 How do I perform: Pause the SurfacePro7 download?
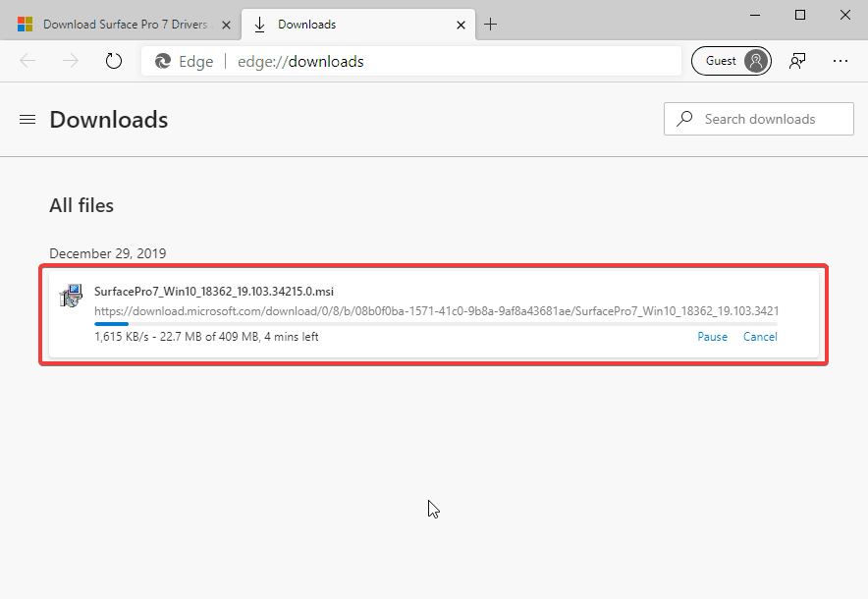[713, 337]
